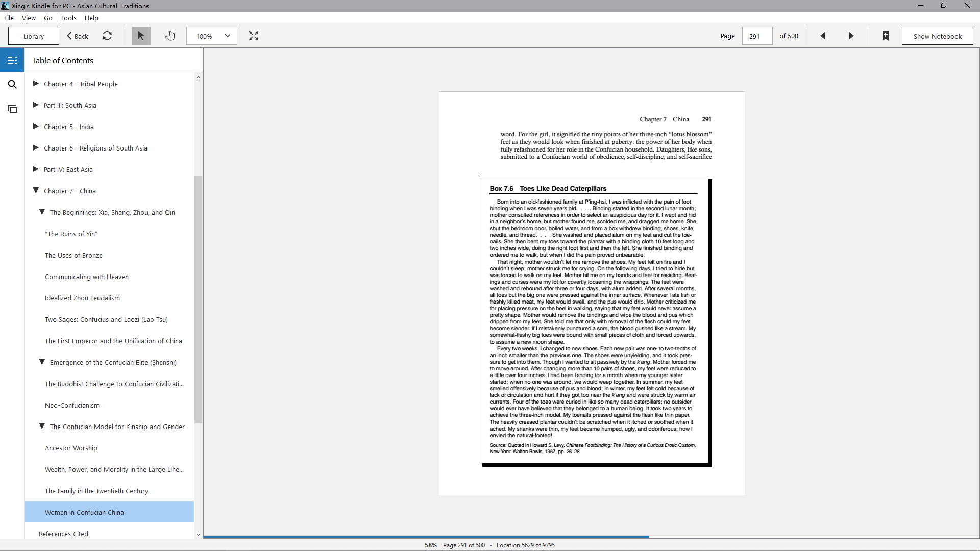The width and height of the screenshot is (980, 551).
Task: Click the Library button
Action: point(34,36)
